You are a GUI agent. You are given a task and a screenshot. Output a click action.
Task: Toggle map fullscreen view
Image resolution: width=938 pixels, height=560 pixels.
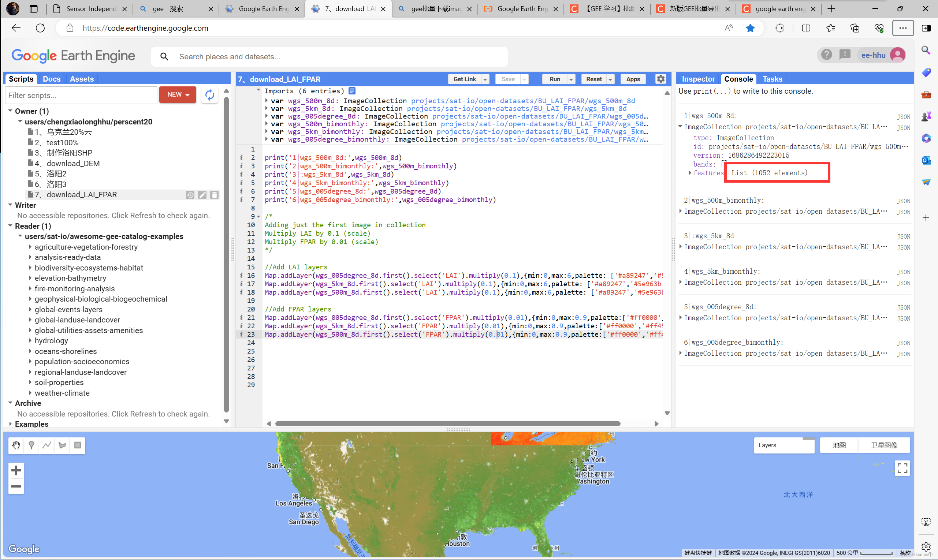pyautogui.click(x=902, y=468)
